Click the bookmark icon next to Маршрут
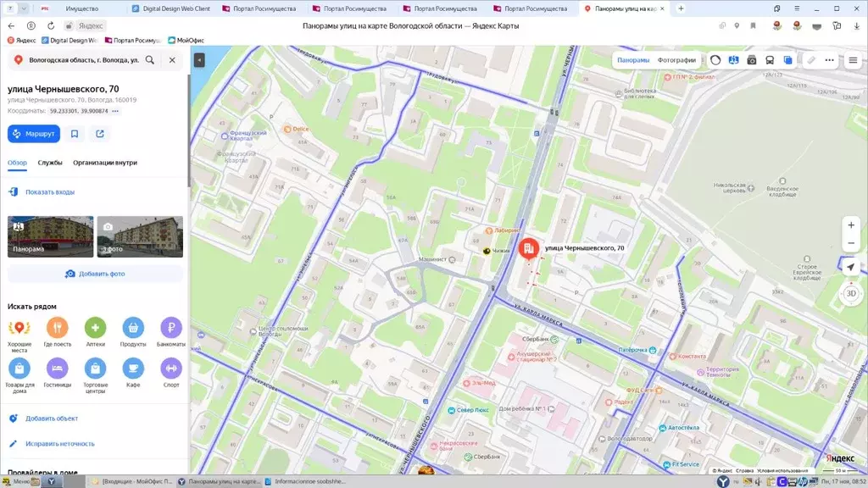 pos(75,134)
